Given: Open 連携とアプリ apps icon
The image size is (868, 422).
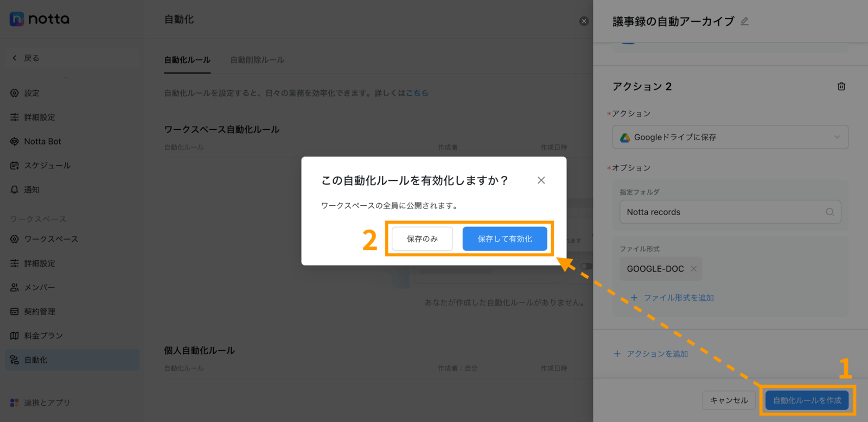Looking at the screenshot, I should [x=15, y=402].
